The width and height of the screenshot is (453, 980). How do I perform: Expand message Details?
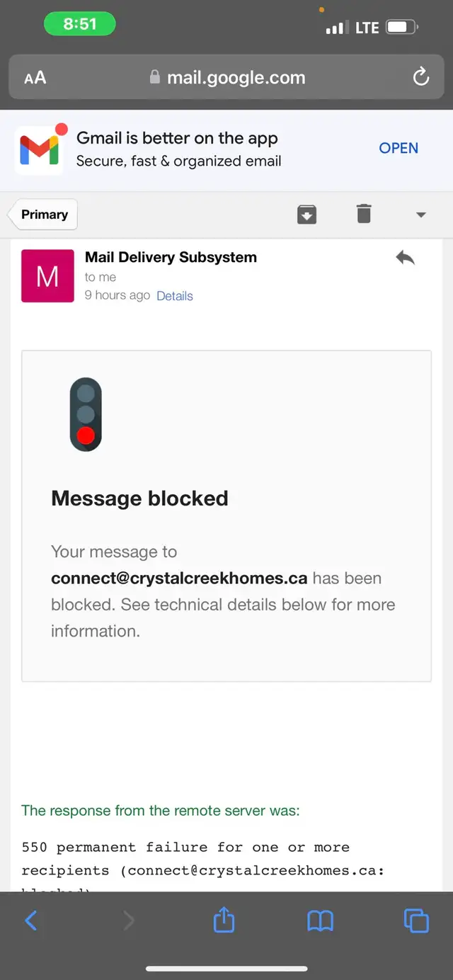[x=175, y=296]
